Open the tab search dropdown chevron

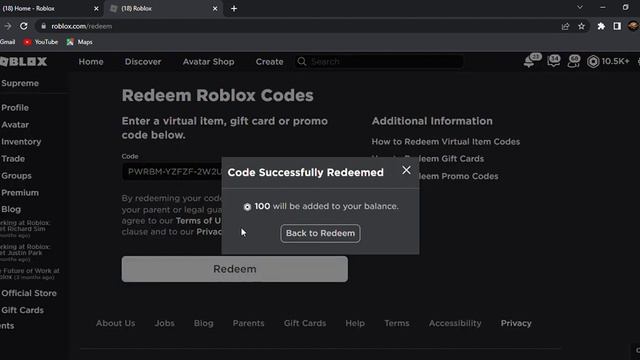tap(580, 8)
